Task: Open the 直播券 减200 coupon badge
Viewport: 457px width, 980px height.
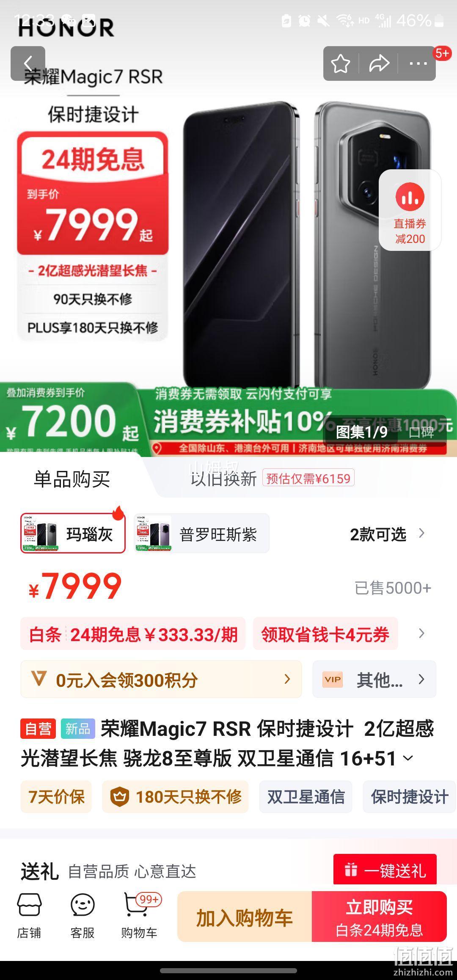Action: [410, 211]
